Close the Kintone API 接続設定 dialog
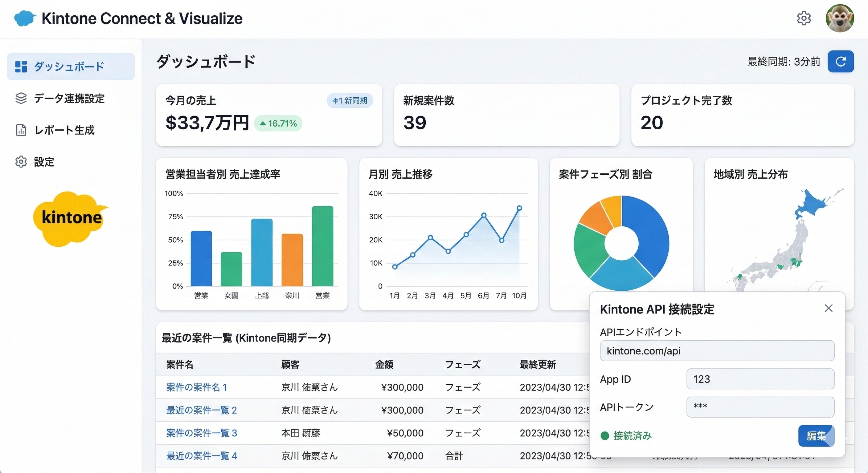This screenshot has height=473, width=868. (829, 308)
